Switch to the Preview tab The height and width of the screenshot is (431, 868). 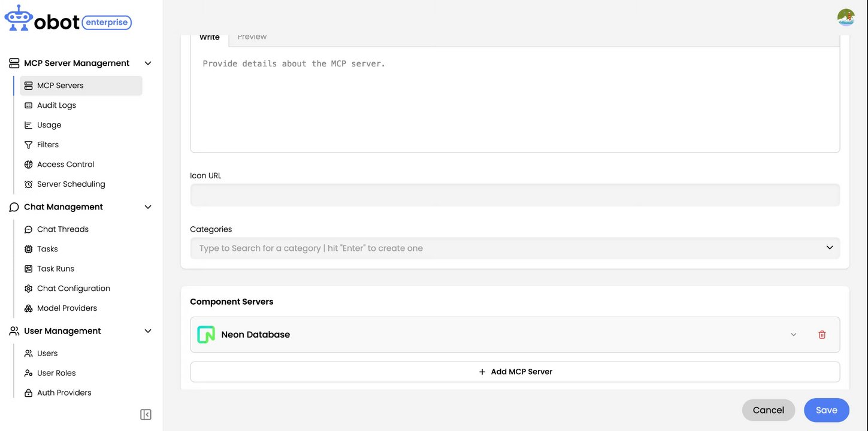coord(252,37)
